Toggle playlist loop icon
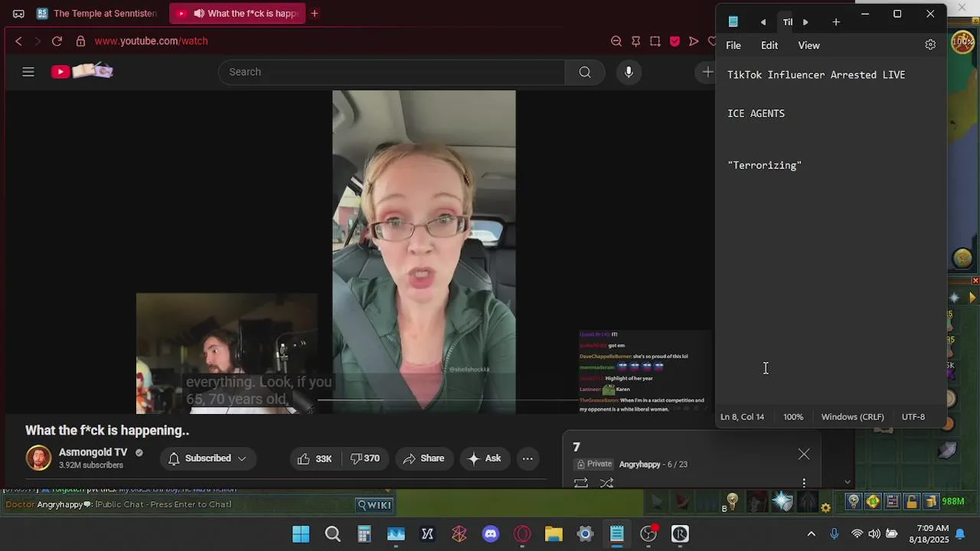Screen dimensions: 980x551 [581, 483]
